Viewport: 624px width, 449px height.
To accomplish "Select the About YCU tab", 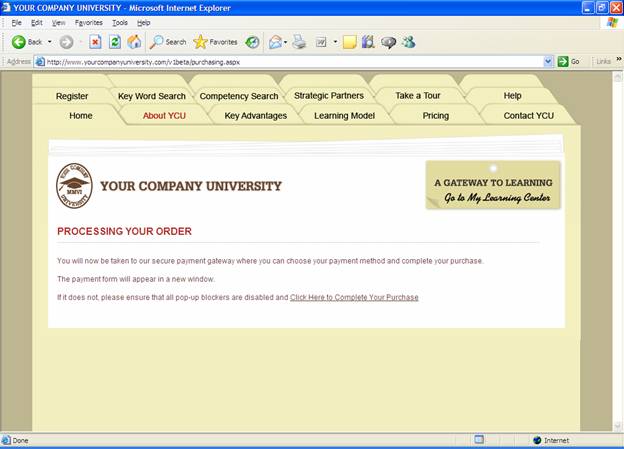I will (x=164, y=115).
